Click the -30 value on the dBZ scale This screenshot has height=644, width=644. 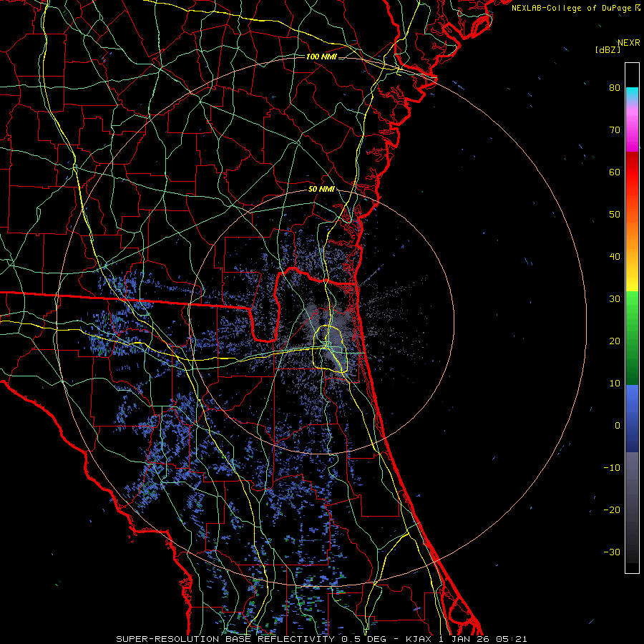[x=612, y=552]
